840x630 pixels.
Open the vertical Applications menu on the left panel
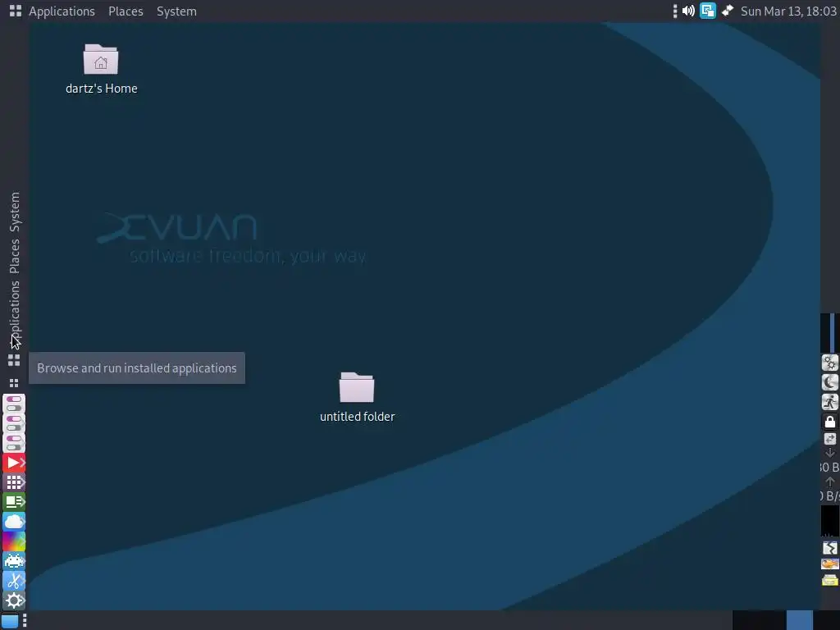pyautogui.click(x=15, y=313)
